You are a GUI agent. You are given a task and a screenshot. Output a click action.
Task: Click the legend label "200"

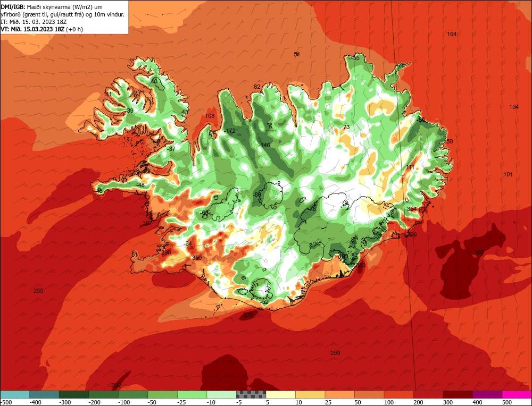tap(418, 402)
